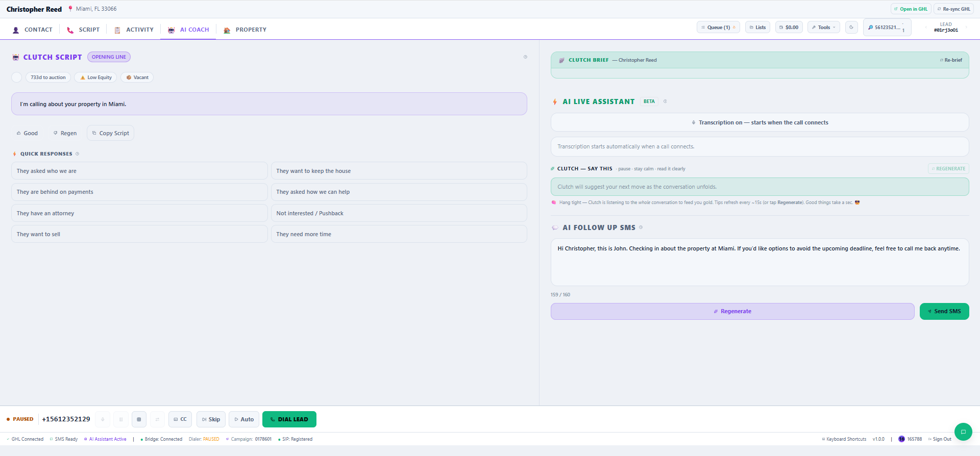
Task: Open the Lists button
Action: click(758, 28)
